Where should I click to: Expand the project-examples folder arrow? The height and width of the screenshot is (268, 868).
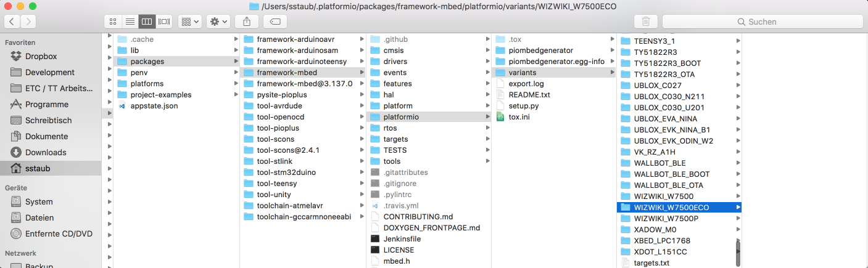(x=236, y=95)
